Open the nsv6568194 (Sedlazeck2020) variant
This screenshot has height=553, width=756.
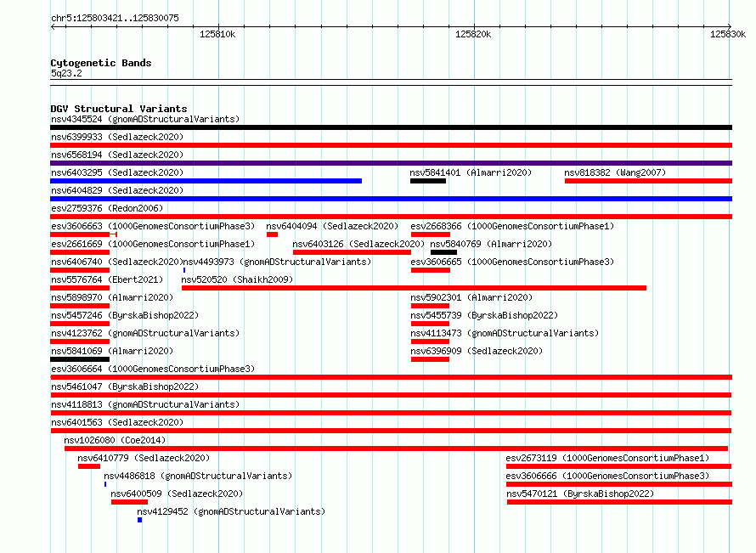(x=117, y=155)
